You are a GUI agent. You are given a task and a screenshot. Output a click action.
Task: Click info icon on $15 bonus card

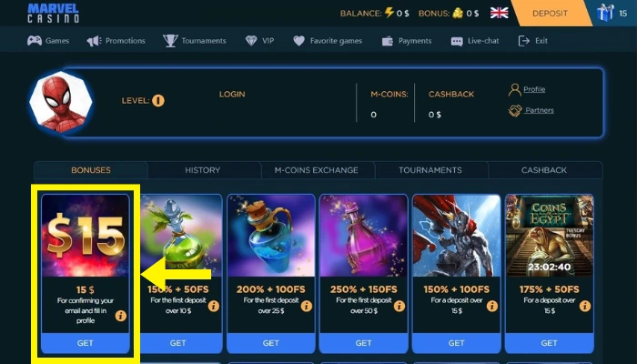(x=121, y=316)
